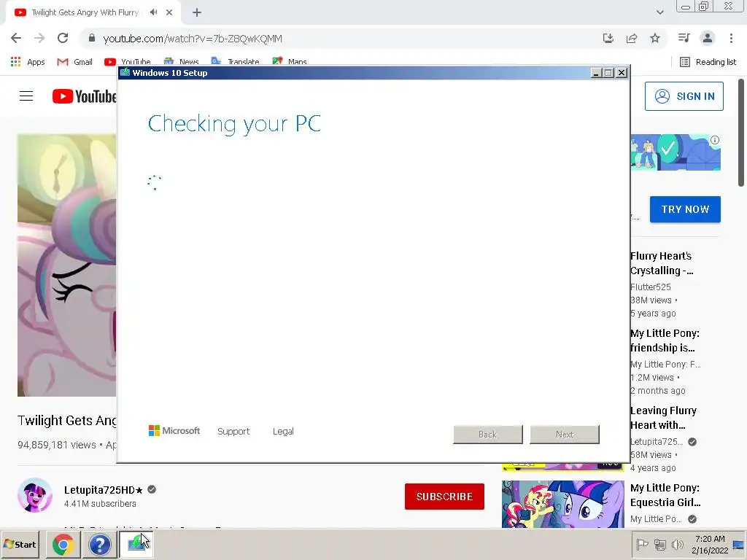Open the Gmail bookmark
Screen dimensions: 747x560
(75, 62)
